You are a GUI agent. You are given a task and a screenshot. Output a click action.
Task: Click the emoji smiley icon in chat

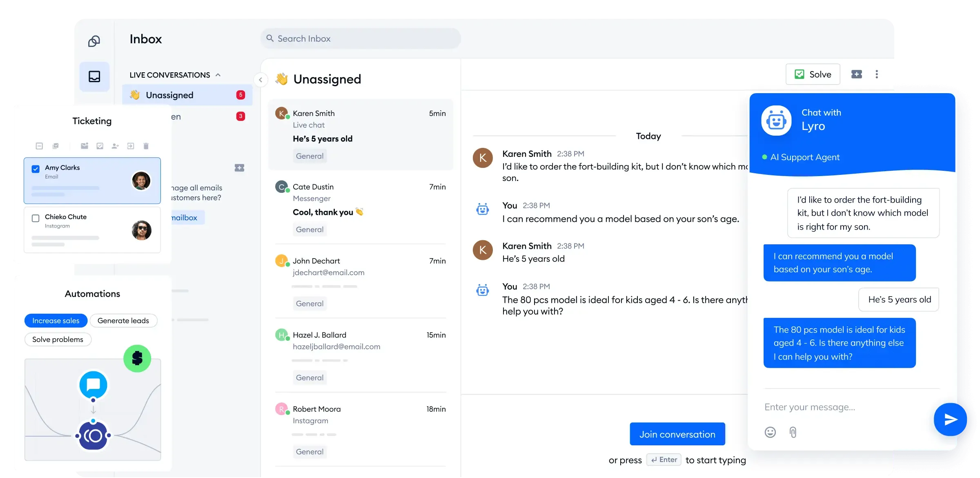coord(770,432)
